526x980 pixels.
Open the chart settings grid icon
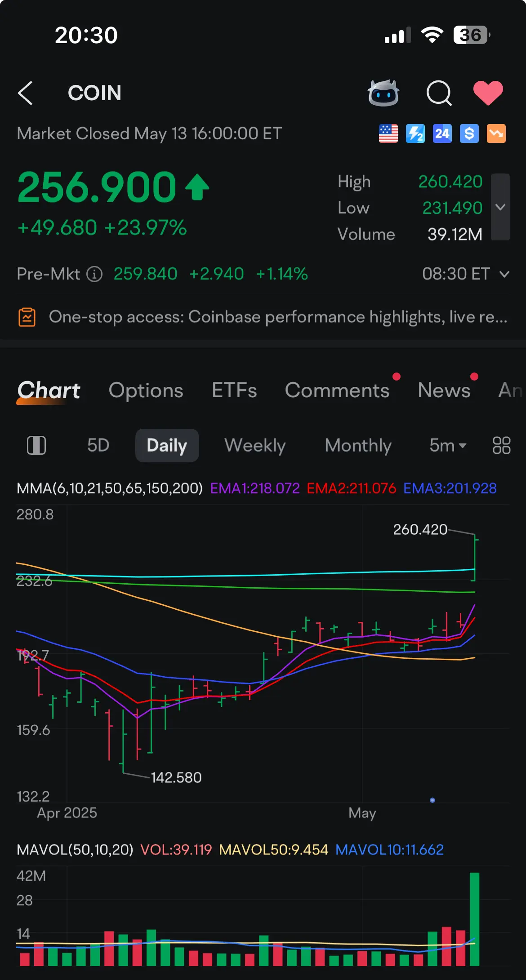(x=502, y=445)
